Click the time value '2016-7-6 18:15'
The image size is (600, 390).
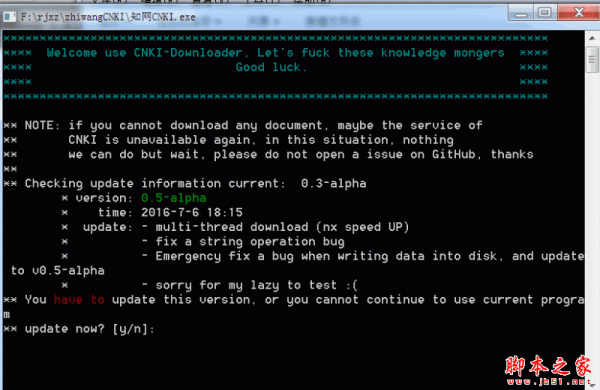(x=192, y=213)
